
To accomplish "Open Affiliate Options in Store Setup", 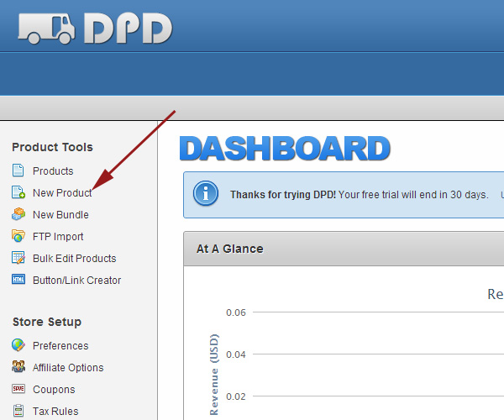I will (68, 368).
